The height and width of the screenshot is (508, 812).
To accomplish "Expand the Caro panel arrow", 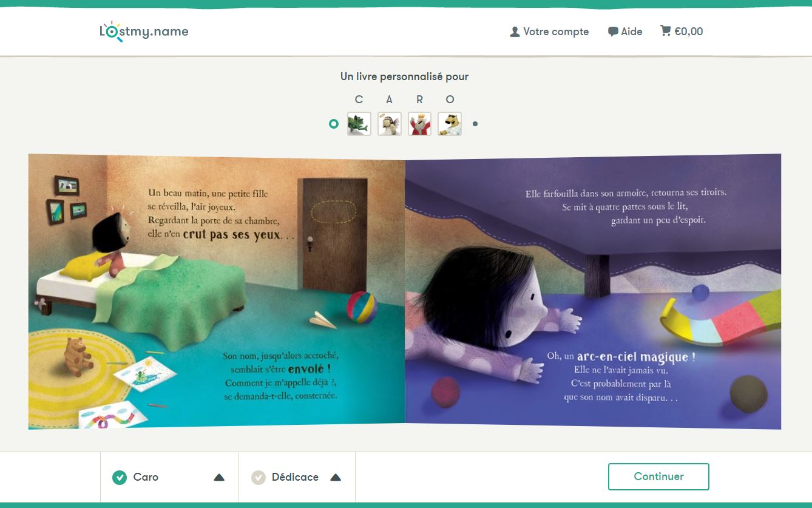I will tap(219, 478).
